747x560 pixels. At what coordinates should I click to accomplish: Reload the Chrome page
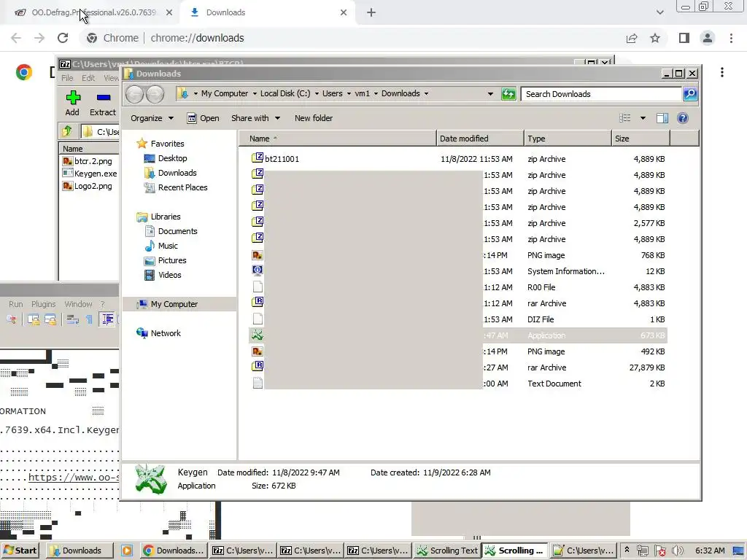63,38
